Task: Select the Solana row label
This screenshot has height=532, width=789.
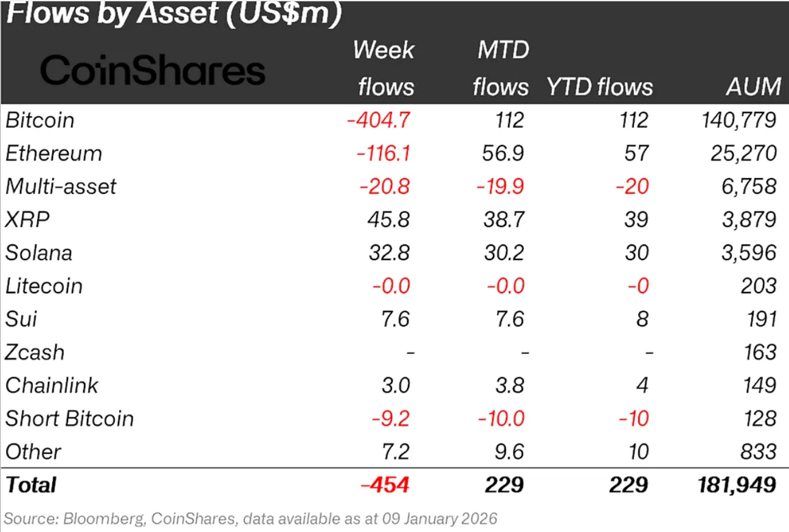Action: point(39,252)
